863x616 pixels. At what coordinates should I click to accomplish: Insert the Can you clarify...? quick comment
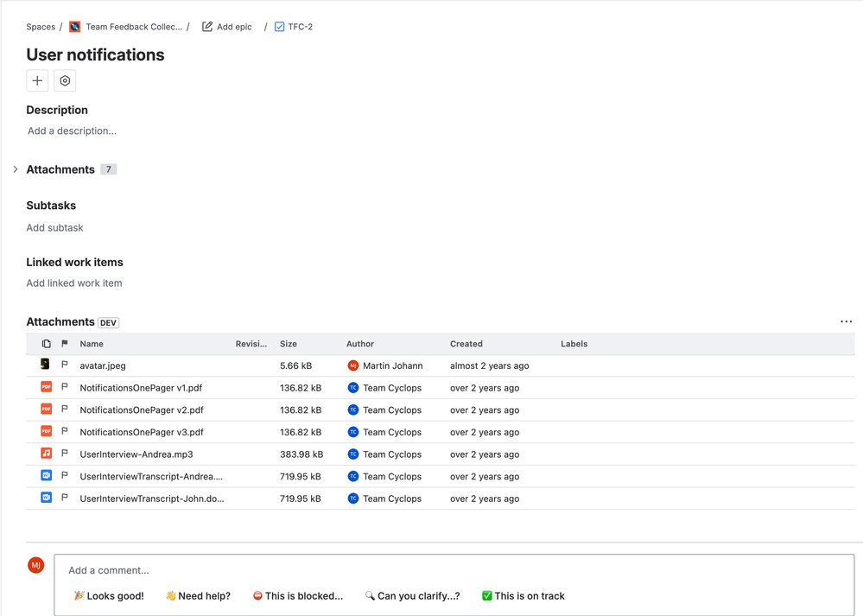pos(412,595)
